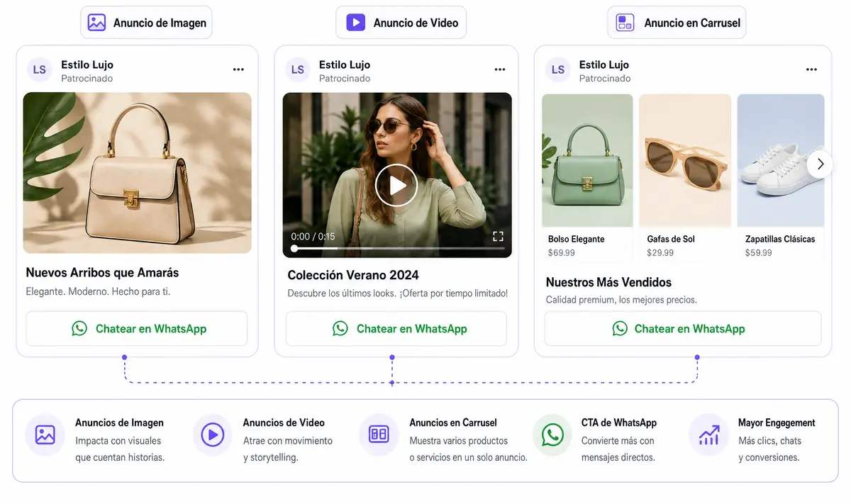
Task: Seek along the video progress bar
Action: (x=398, y=249)
